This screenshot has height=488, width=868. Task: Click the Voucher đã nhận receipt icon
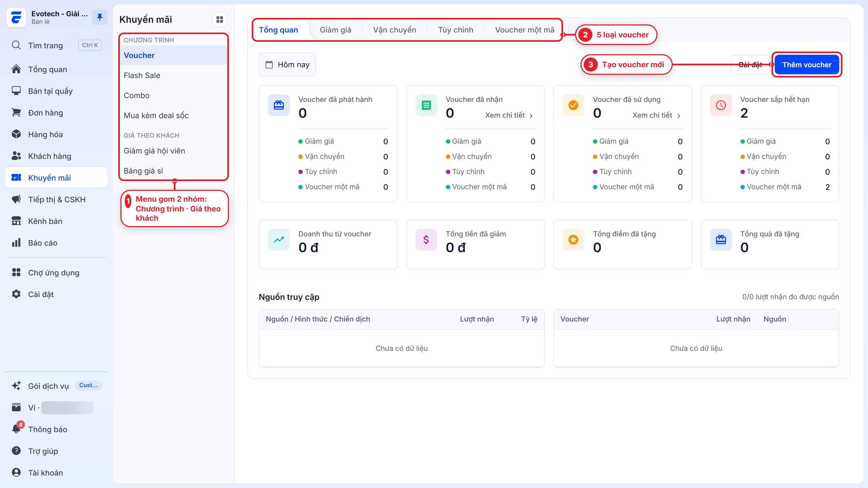[x=426, y=105]
